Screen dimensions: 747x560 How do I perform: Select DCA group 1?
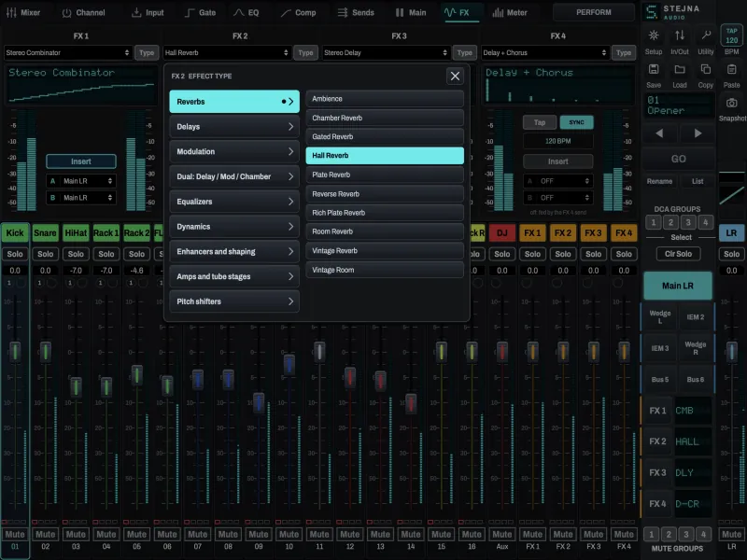[x=653, y=222]
